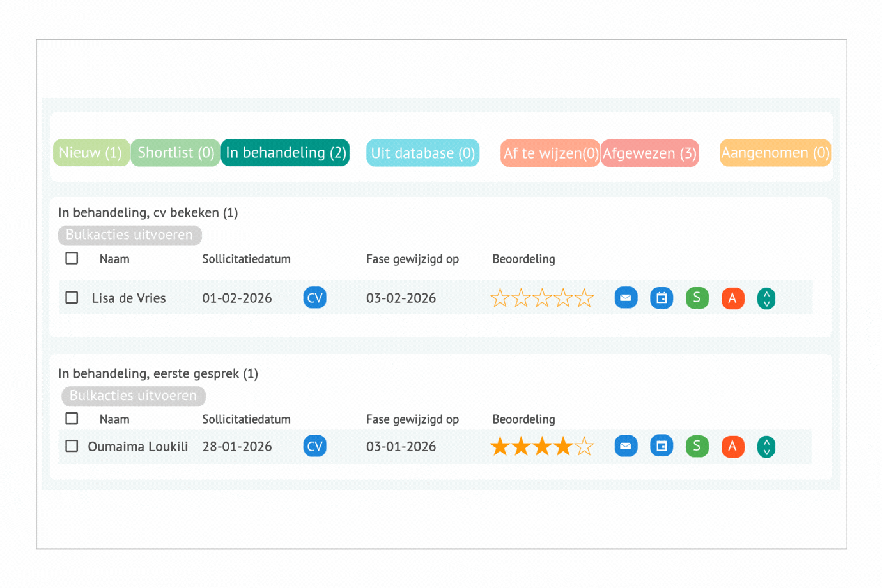Open Oumaima Loukili's CV icon
The image size is (882, 588).
pos(314,446)
